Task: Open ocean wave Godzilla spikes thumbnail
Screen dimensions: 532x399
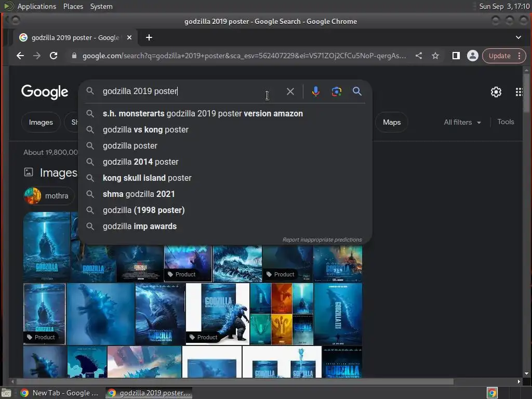Action: pyautogui.click(x=237, y=264)
